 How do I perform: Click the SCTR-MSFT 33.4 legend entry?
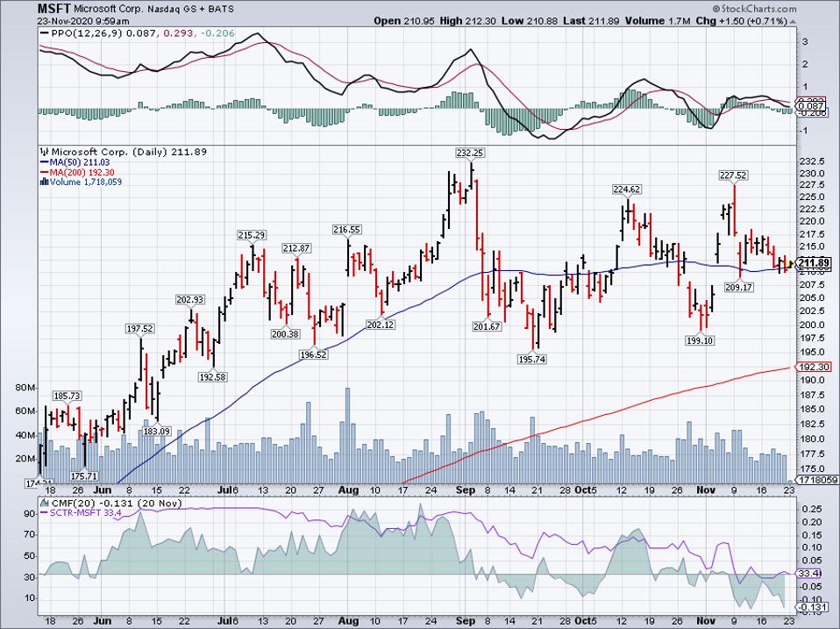click(82, 512)
